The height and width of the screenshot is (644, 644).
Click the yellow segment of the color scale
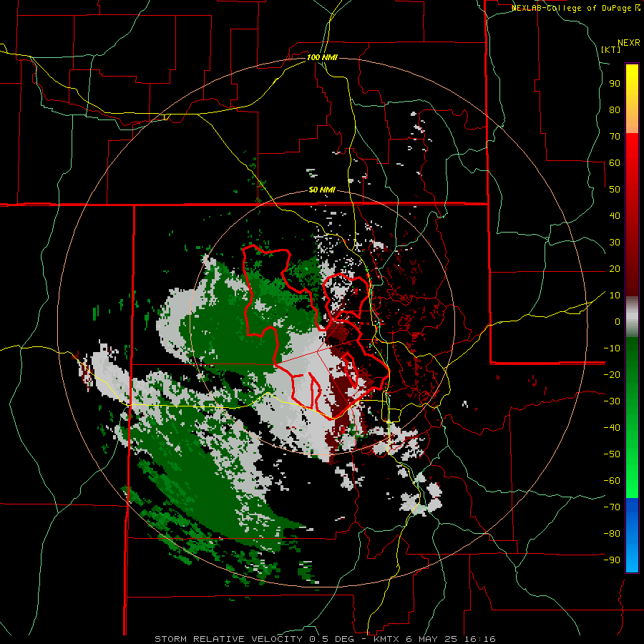(632, 99)
